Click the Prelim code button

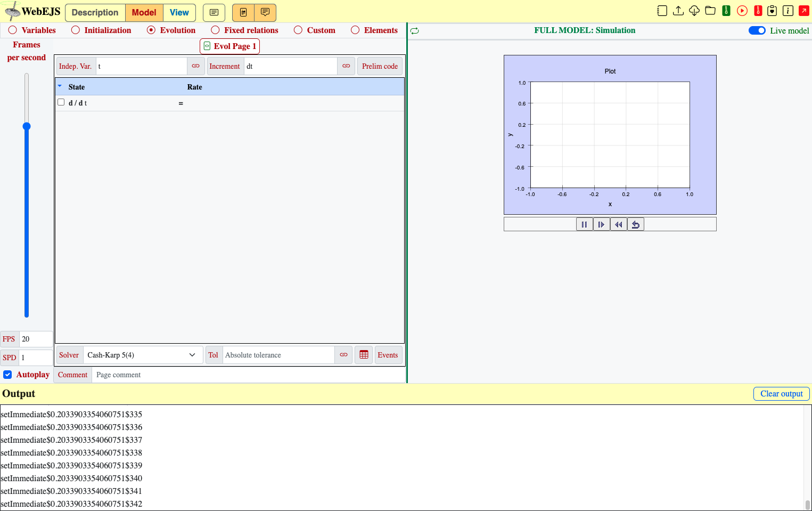coord(380,66)
